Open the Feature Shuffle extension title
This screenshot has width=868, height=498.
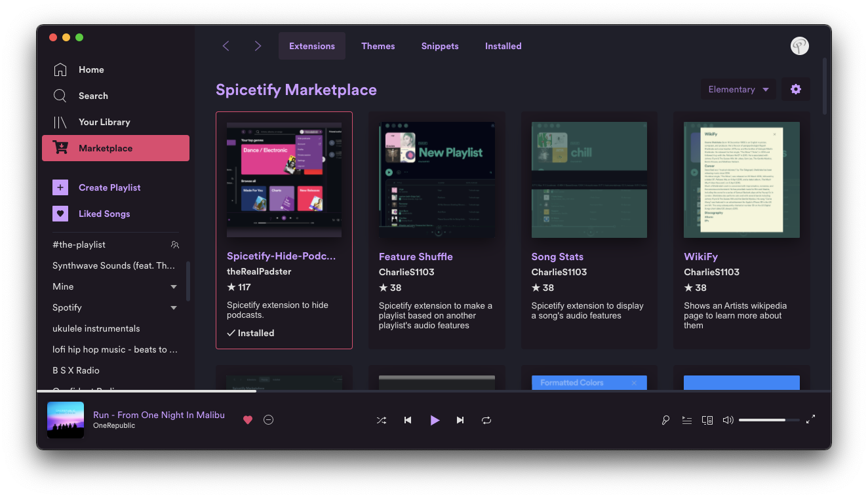pos(416,257)
